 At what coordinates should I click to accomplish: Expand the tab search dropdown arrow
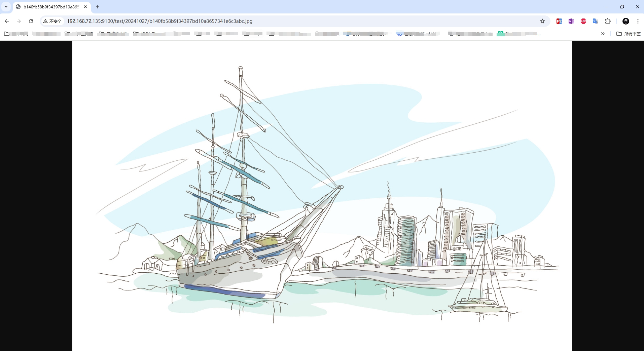(x=6, y=7)
